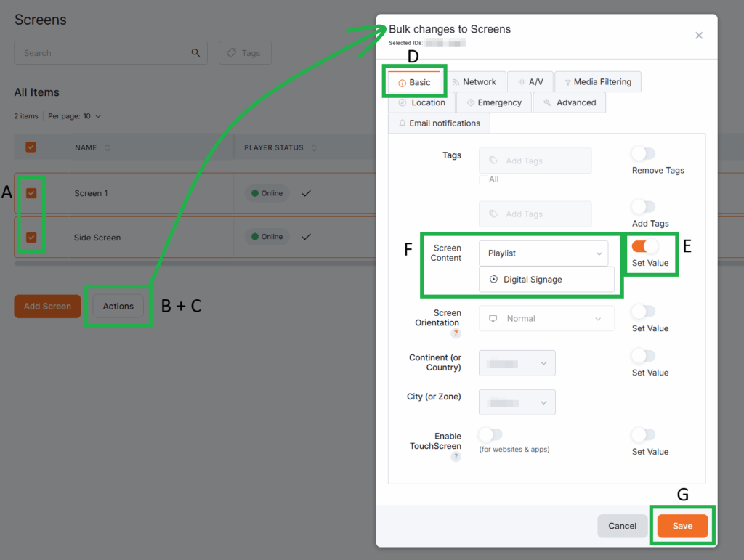
Task: Click the search magnifier icon
Action: [195, 53]
